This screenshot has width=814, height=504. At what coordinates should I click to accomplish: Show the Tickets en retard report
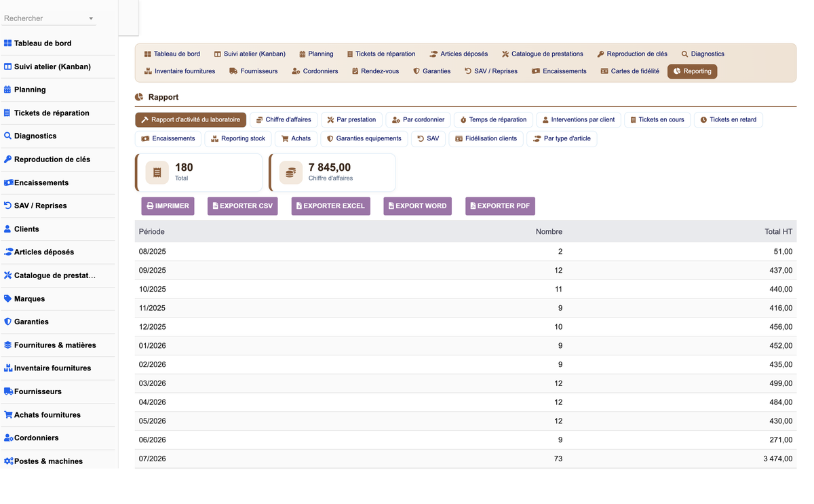point(729,120)
